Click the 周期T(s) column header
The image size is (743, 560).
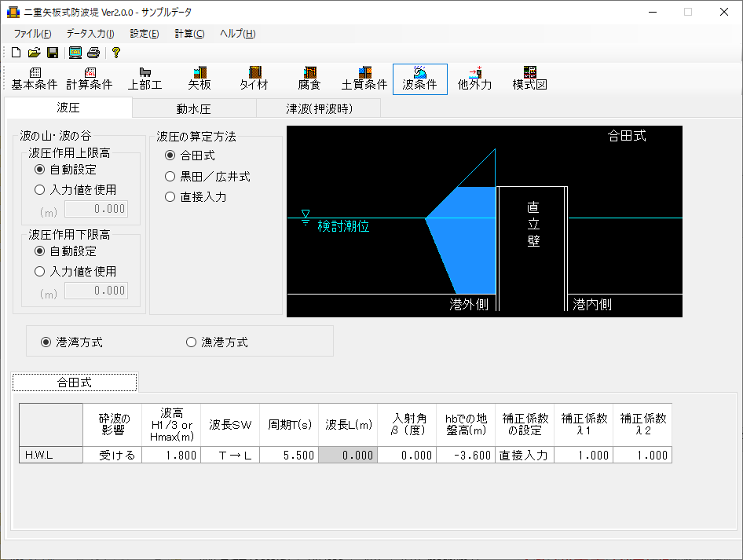[289, 425]
